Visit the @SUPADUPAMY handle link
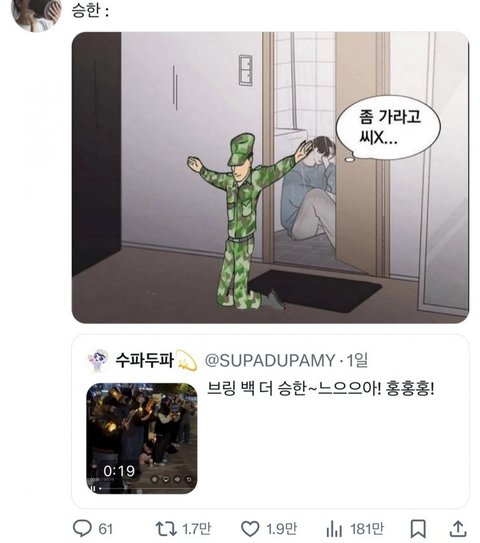The height and width of the screenshot is (543, 480). [x=270, y=360]
